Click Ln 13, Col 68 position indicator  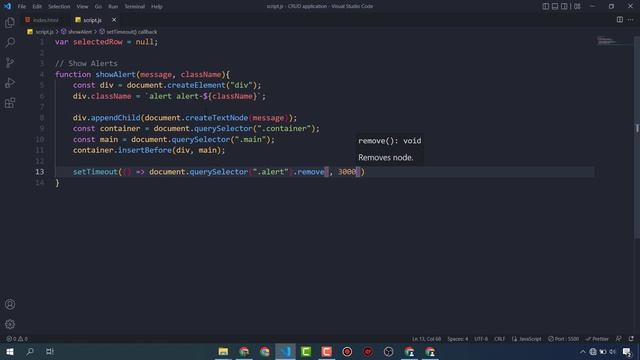coord(427,339)
